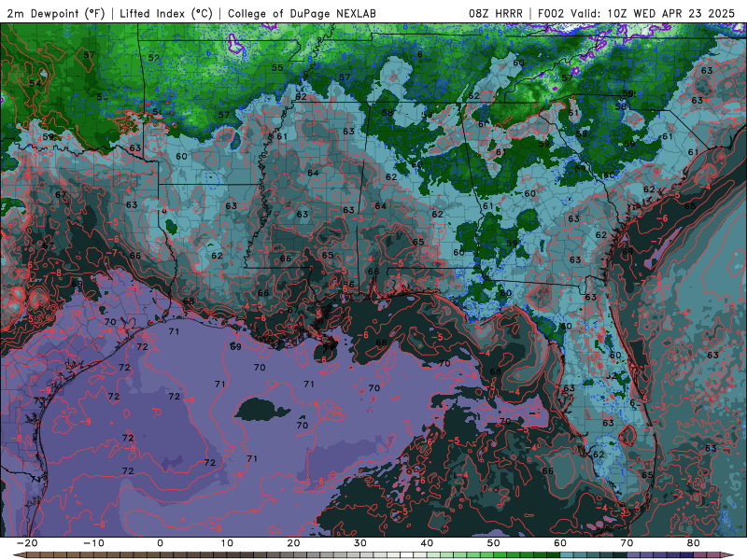The height and width of the screenshot is (560, 747).
Task: Click the 73 dewpoint value on Texas coast
Action: click(x=39, y=401)
